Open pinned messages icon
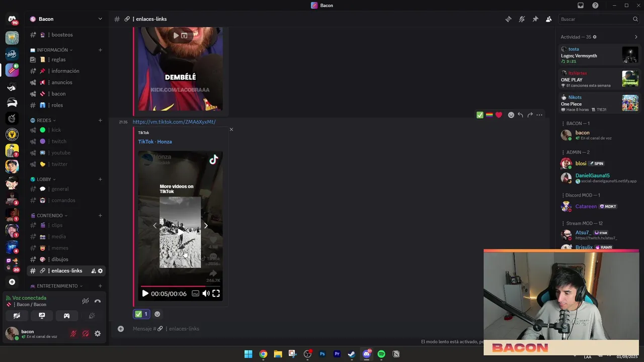Viewport: 644px width, 362px height. coord(535,19)
